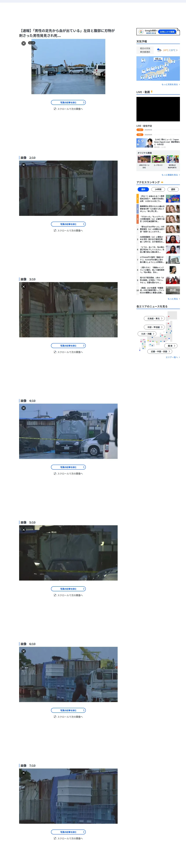Expand 中部・甲信越 area news

click(155, 327)
